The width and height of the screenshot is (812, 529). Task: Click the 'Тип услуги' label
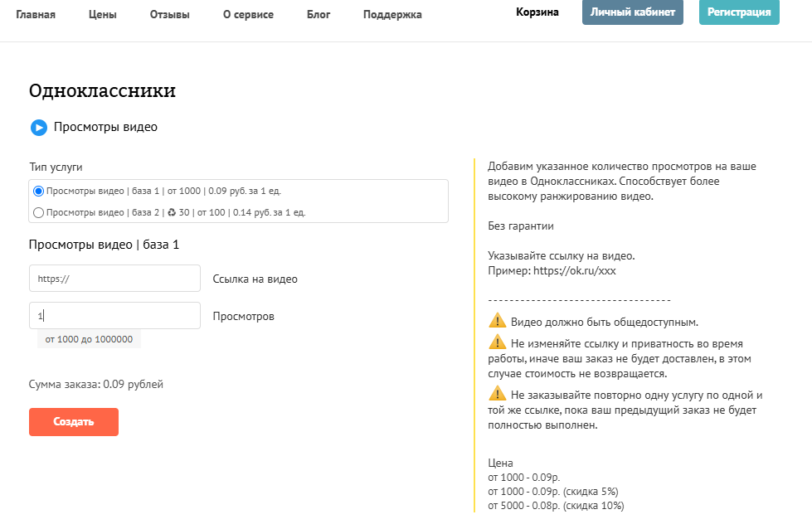point(56,167)
